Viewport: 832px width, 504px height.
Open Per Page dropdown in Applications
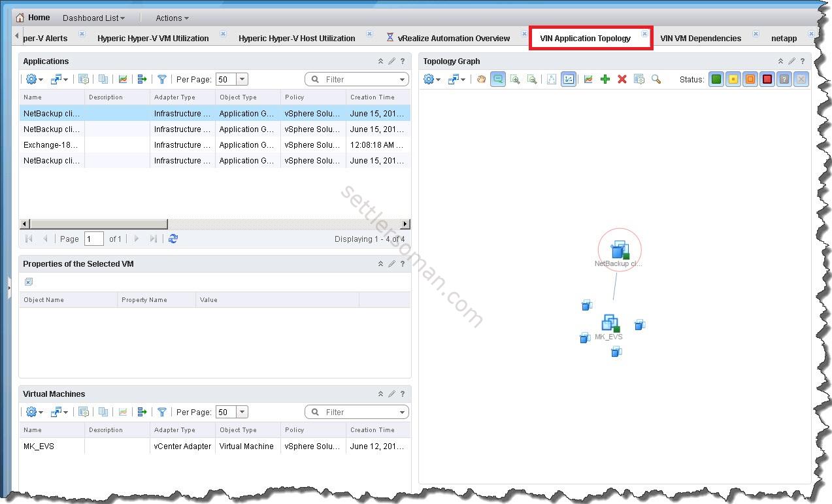(242, 79)
